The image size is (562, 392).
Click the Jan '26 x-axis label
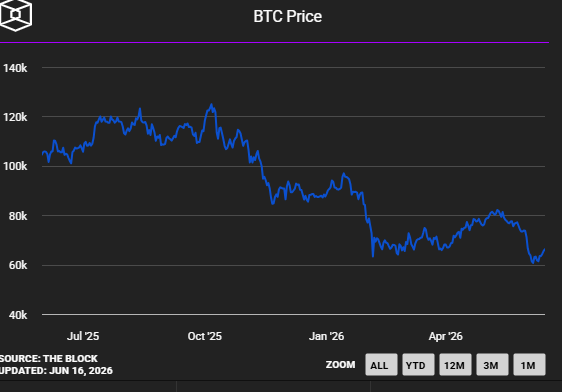(x=326, y=336)
